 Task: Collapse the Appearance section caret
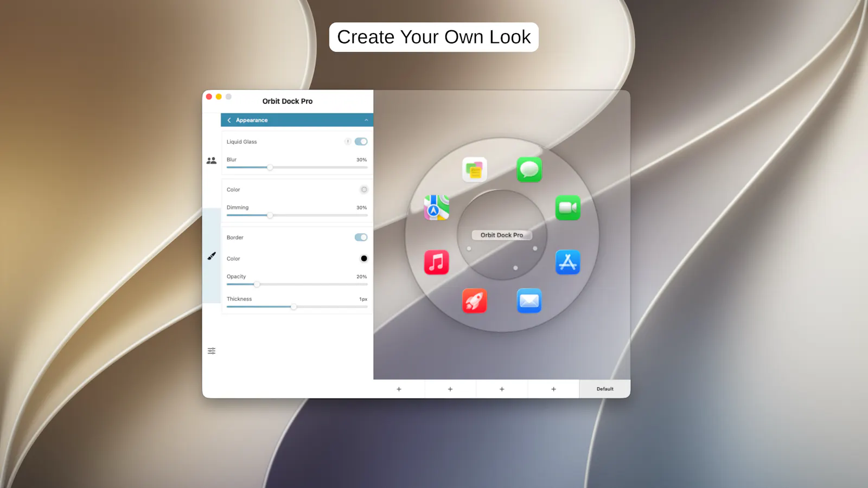[x=366, y=120]
